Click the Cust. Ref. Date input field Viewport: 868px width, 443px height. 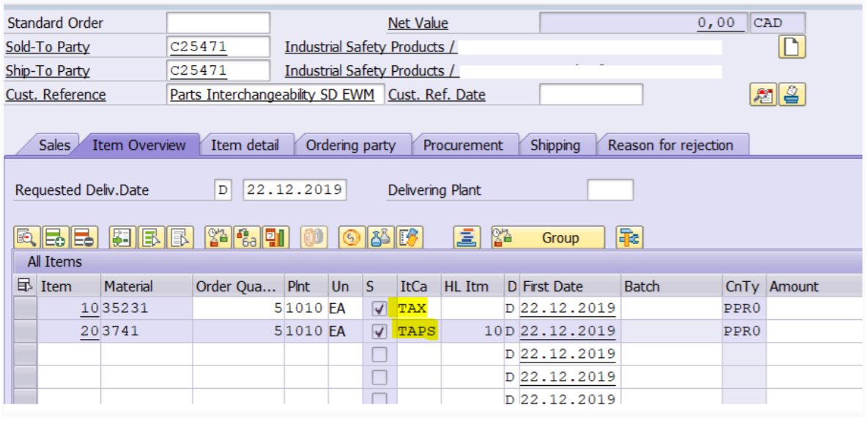pyautogui.click(x=590, y=94)
